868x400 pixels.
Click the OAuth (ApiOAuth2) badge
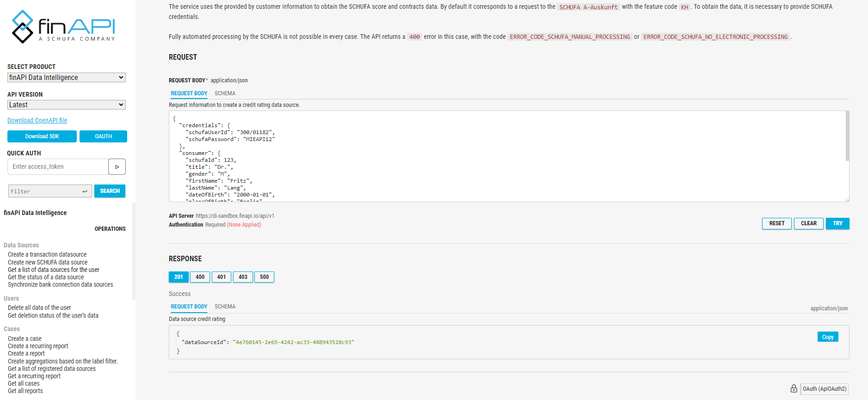tap(824, 389)
